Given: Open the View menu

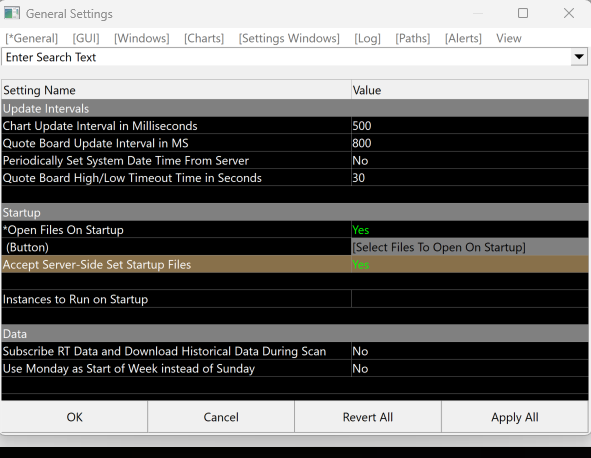Looking at the screenshot, I should (x=508, y=38).
